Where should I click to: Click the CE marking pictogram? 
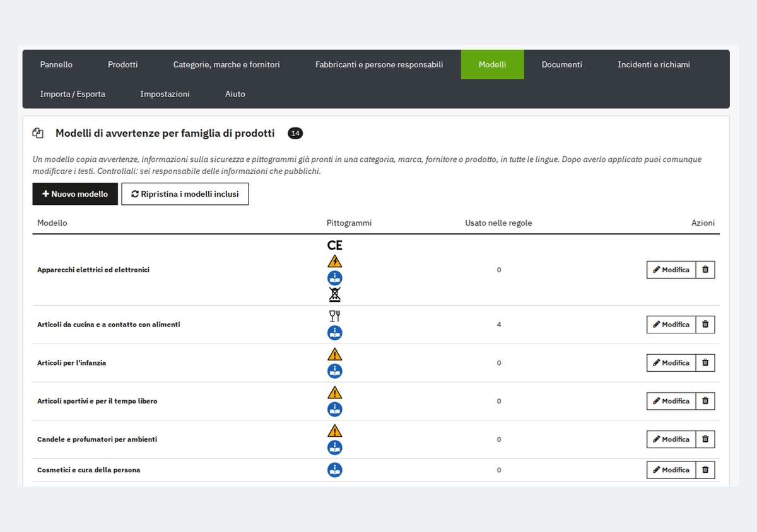click(x=335, y=245)
